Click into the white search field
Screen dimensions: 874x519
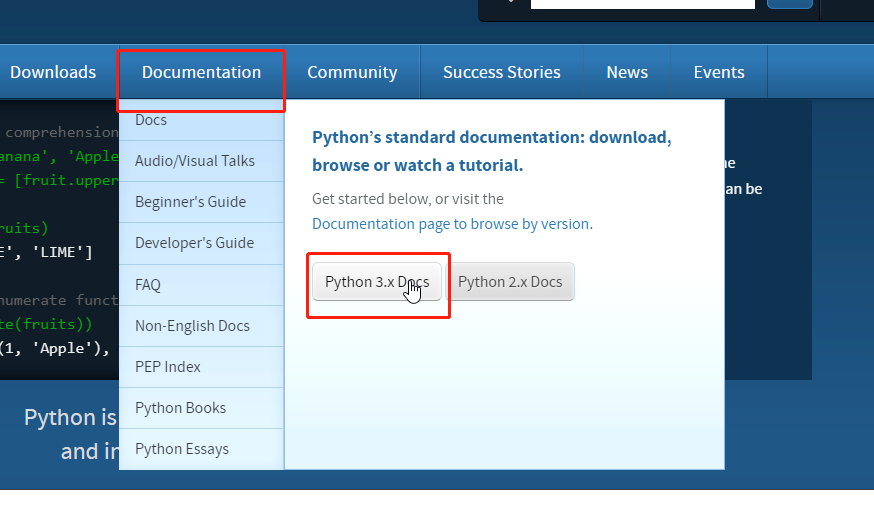642,3
